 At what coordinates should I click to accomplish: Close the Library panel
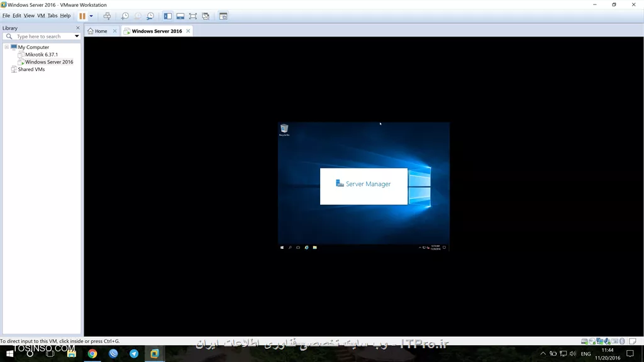[x=77, y=28]
